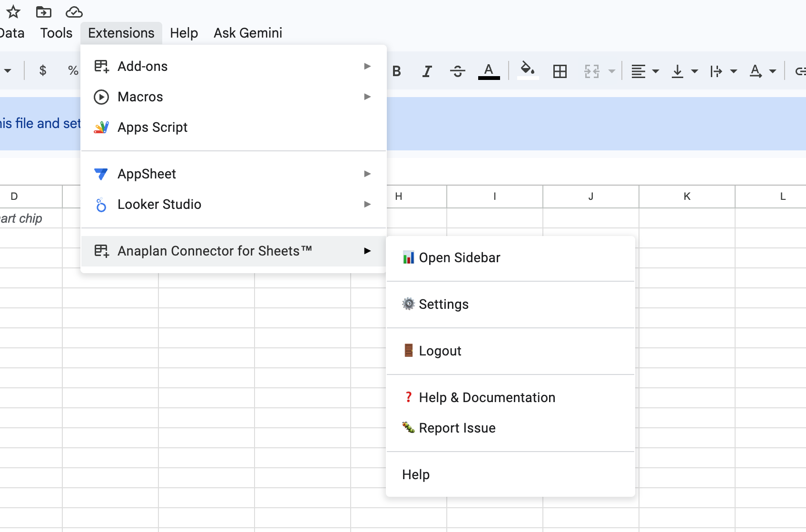
Task: Click the percent format icon
Action: (x=73, y=70)
